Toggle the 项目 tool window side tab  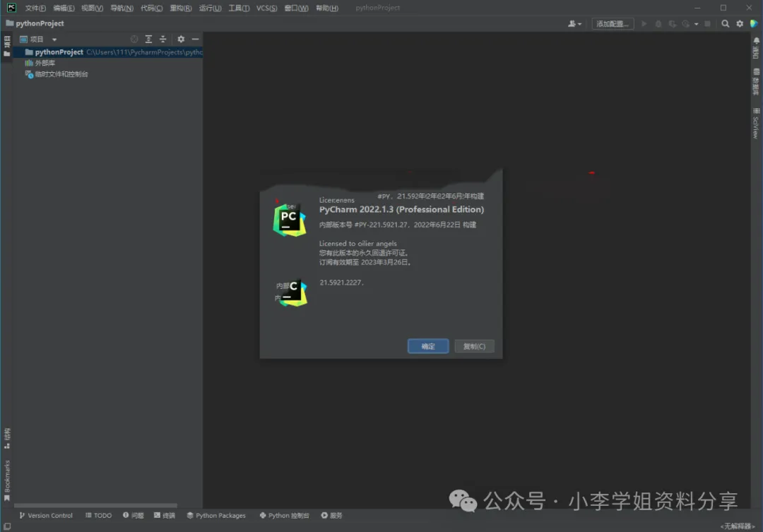(x=7, y=46)
